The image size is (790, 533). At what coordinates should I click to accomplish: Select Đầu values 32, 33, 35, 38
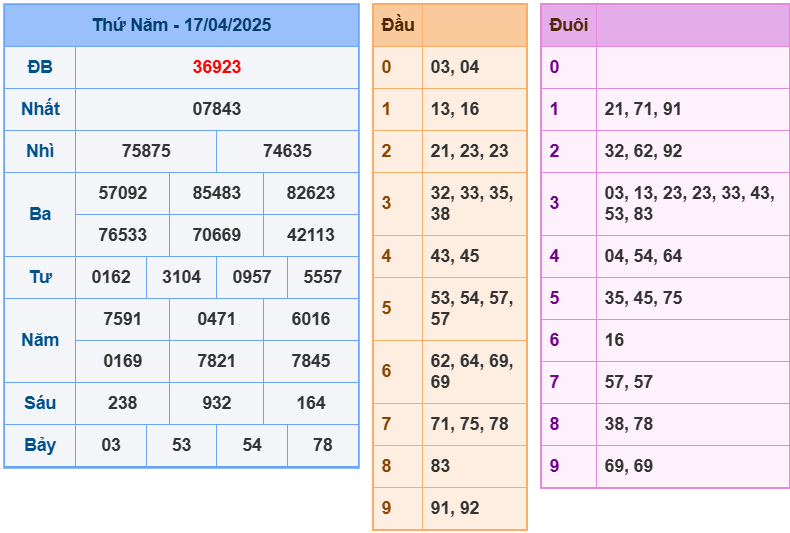click(x=471, y=203)
